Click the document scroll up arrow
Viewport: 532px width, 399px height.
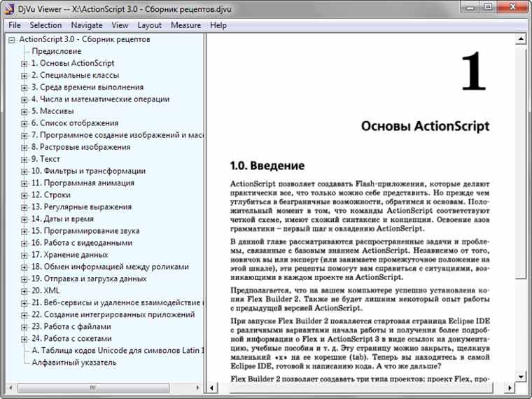(x=521, y=39)
